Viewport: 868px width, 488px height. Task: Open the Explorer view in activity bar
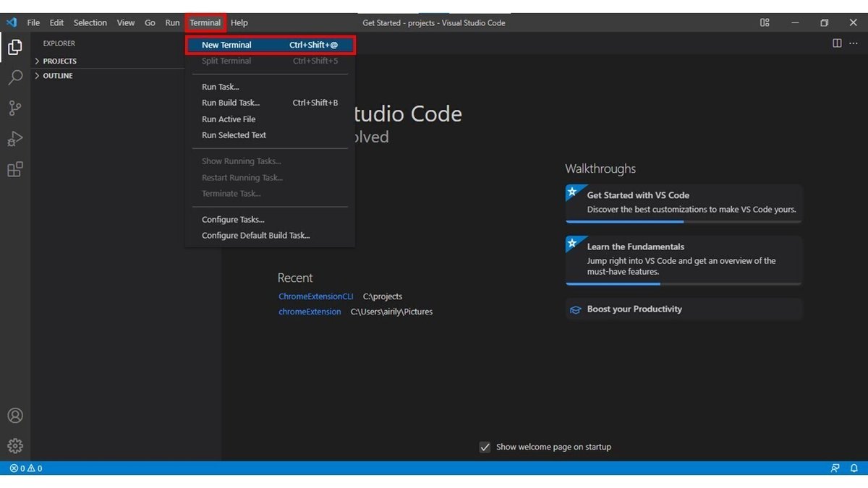click(14, 48)
